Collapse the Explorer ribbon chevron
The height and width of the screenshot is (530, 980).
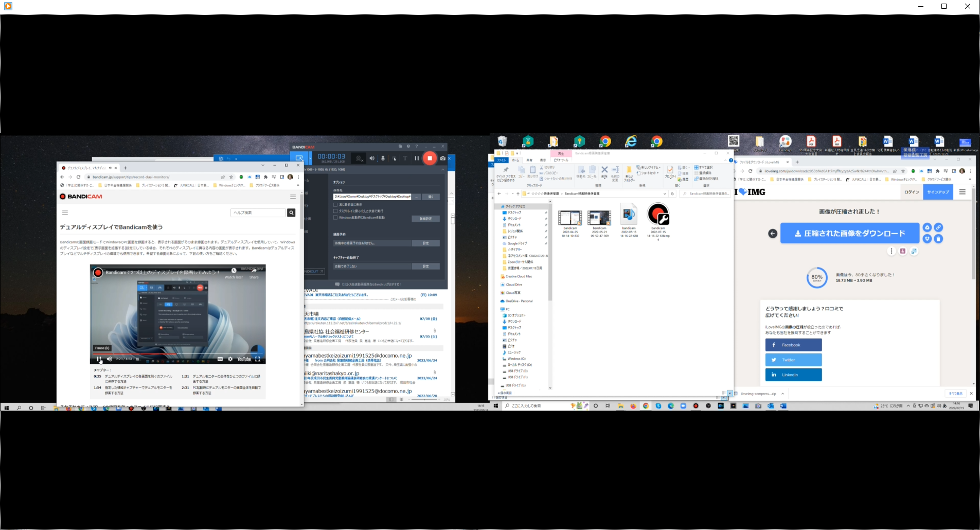(725, 160)
